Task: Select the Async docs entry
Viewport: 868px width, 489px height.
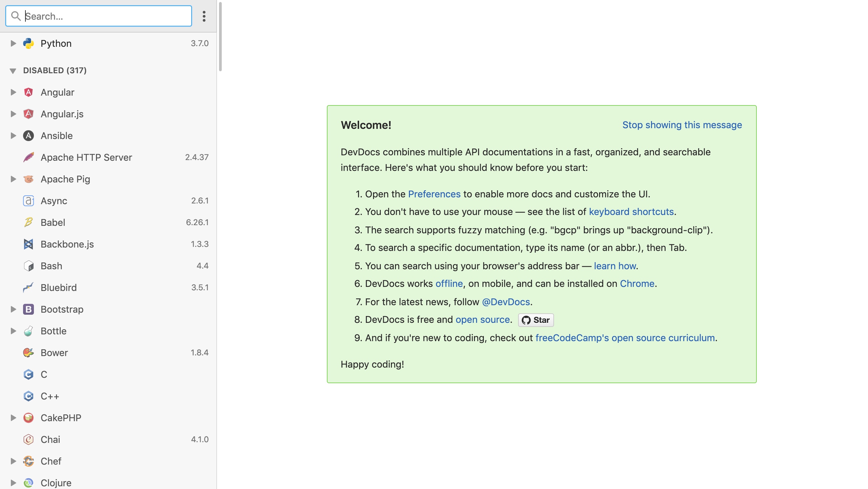Action: [x=108, y=201]
